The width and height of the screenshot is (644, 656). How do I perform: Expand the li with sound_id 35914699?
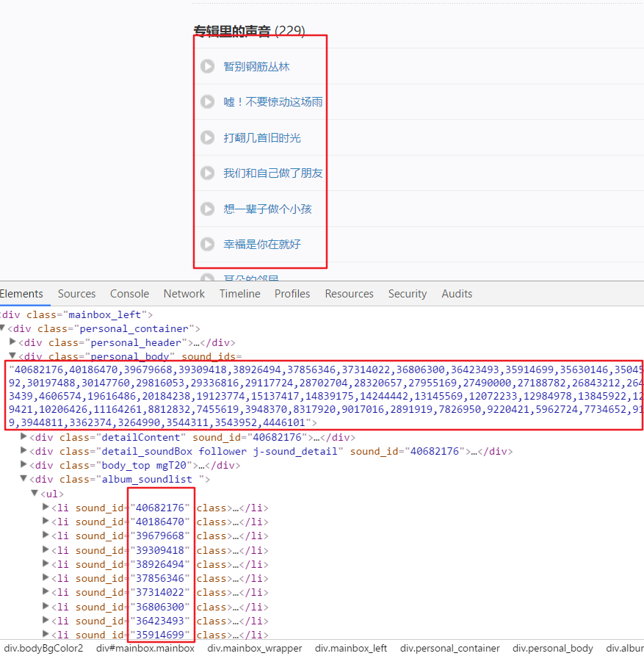pos(46,634)
